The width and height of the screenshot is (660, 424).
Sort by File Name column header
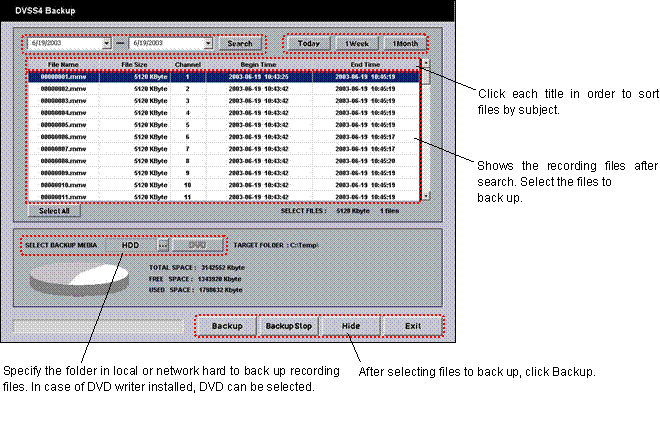(62, 65)
